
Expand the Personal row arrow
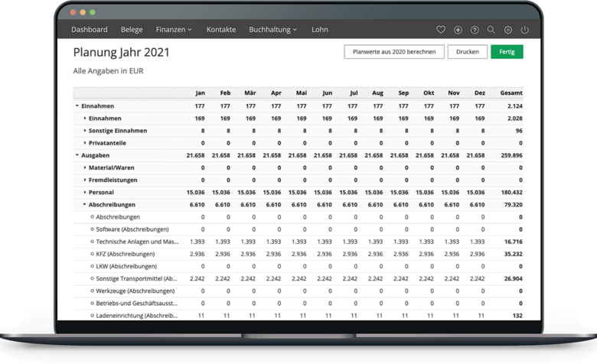[84, 192]
